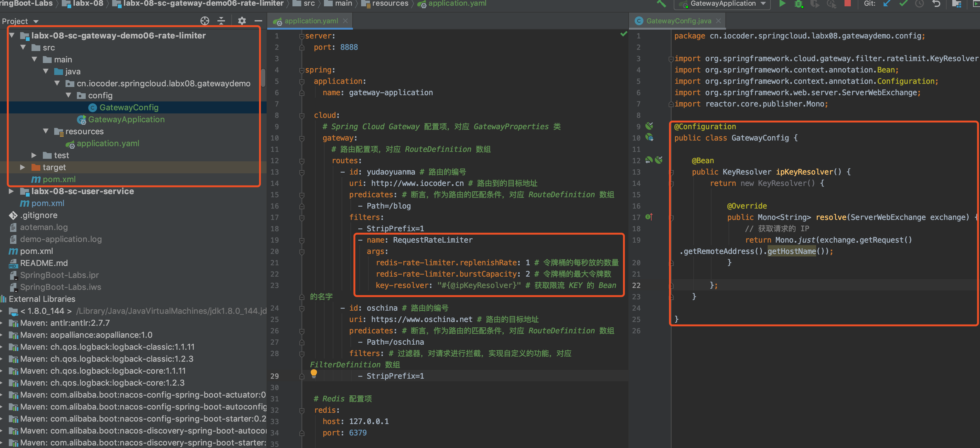This screenshot has width=980, height=448.
Task: Run GatewayApplication with the green play button
Action: pyautogui.click(x=782, y=4)
